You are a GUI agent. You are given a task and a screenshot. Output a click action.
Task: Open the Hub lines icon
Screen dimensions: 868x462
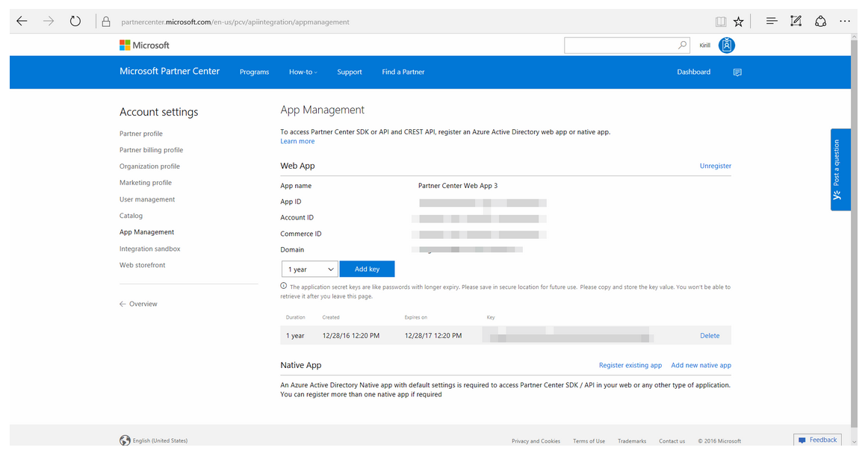772,21
